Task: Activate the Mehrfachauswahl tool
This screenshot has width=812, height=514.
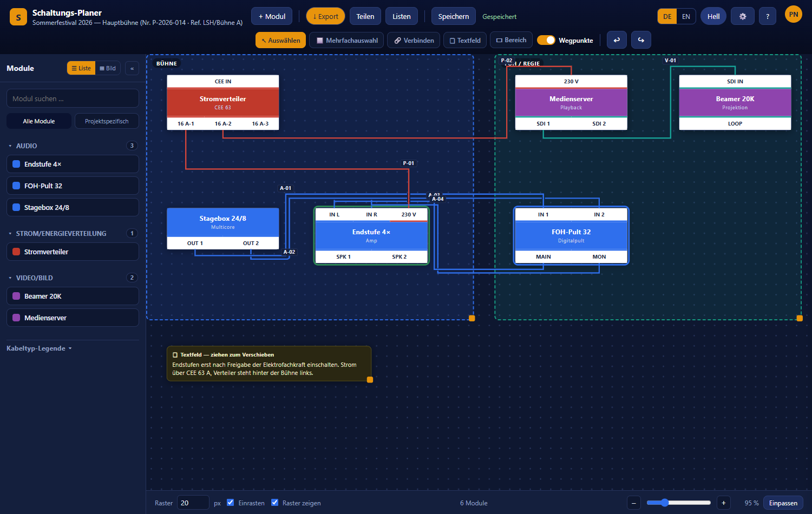Action: coord(346,40)
